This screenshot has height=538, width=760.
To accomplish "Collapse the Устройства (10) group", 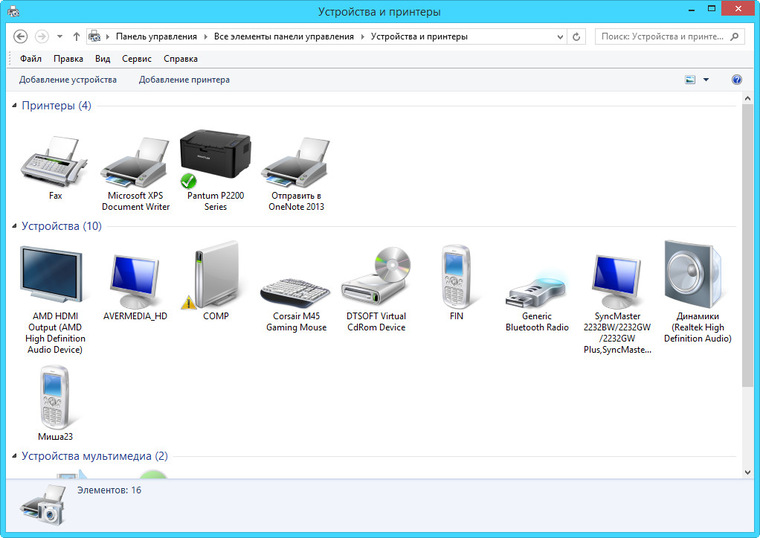I will (15, 226).
